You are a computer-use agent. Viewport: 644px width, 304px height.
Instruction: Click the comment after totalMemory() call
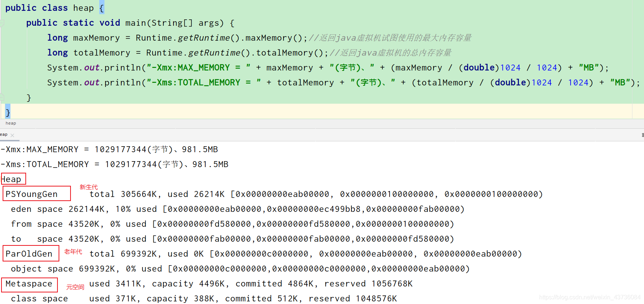click(x=391, y=53)
